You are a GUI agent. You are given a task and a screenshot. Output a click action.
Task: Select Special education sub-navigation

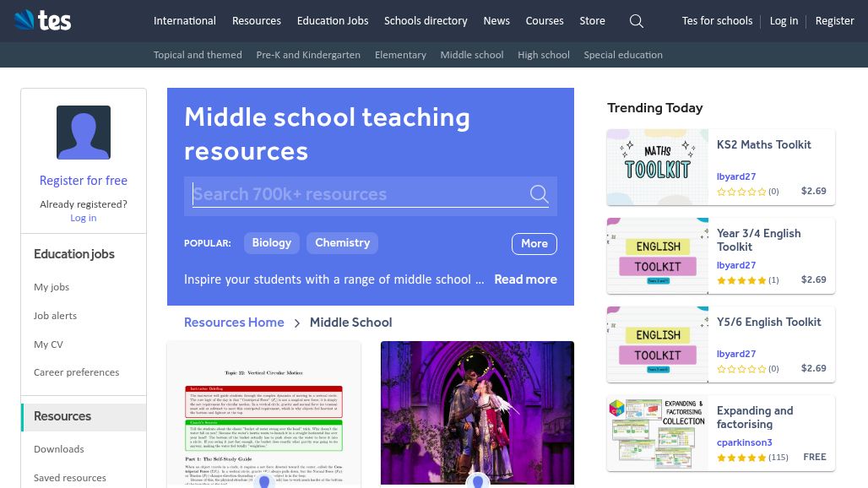point(623,55)
